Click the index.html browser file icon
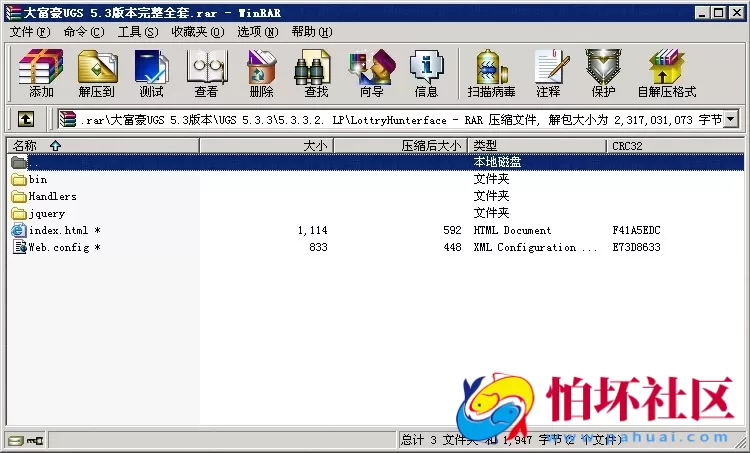This screenshot has height=453, width=750. [19, 231]
